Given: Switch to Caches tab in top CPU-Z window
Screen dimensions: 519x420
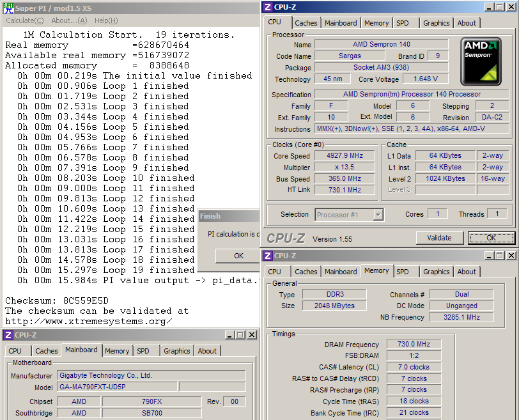Looking at the screenshot, I should click(x=306, y=23).
